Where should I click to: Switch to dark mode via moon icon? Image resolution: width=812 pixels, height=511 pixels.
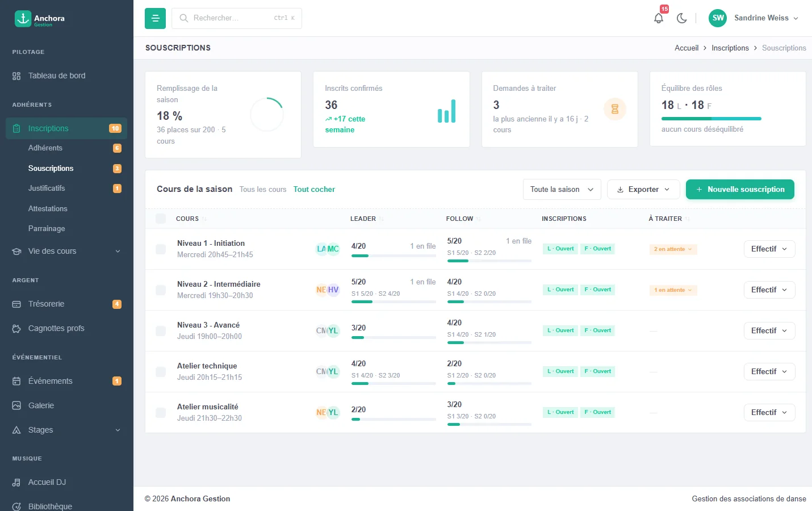(x=682, y=18)
